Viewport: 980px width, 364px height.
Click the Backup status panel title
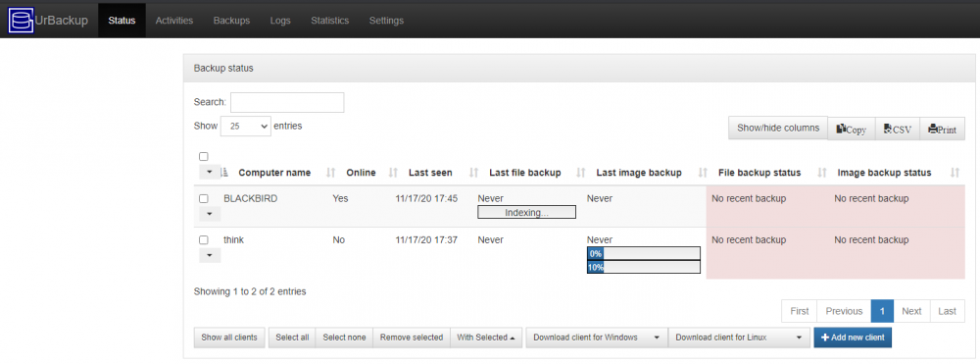[x=223, y=68]
